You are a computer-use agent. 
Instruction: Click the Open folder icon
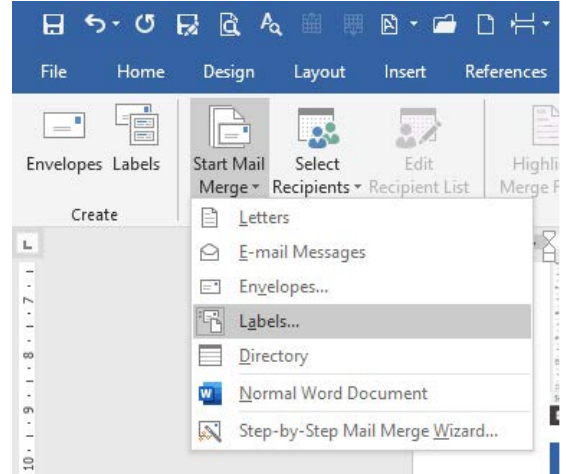pos(444,25)
